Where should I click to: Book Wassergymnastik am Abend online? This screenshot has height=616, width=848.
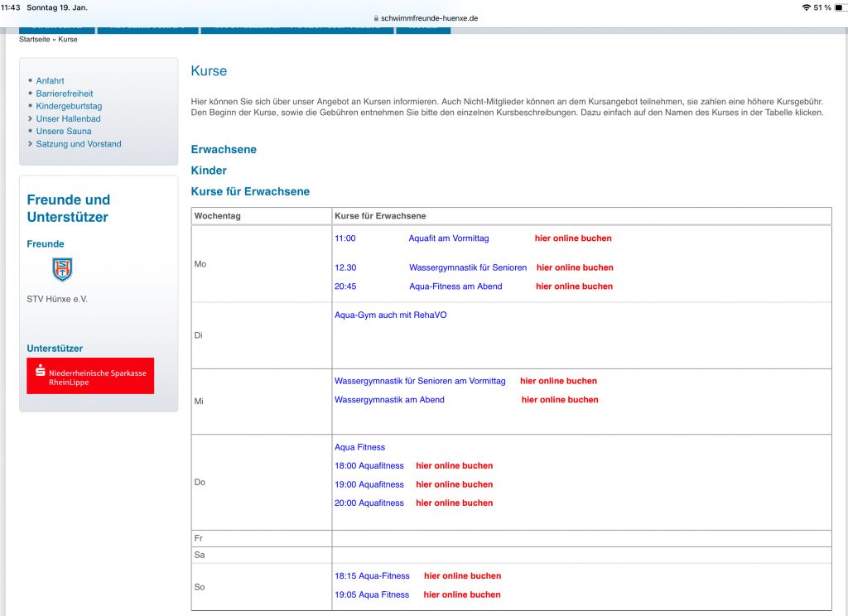click(560, 400)
